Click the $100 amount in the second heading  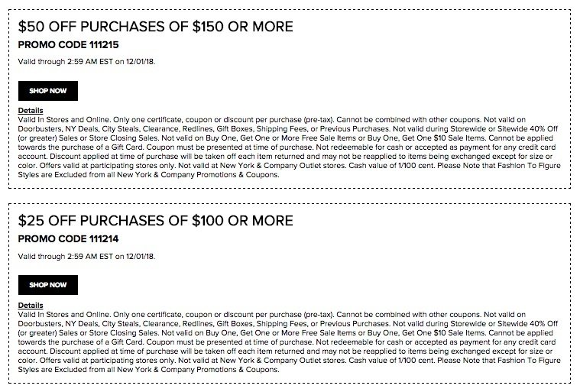click(x=208, y=221)
